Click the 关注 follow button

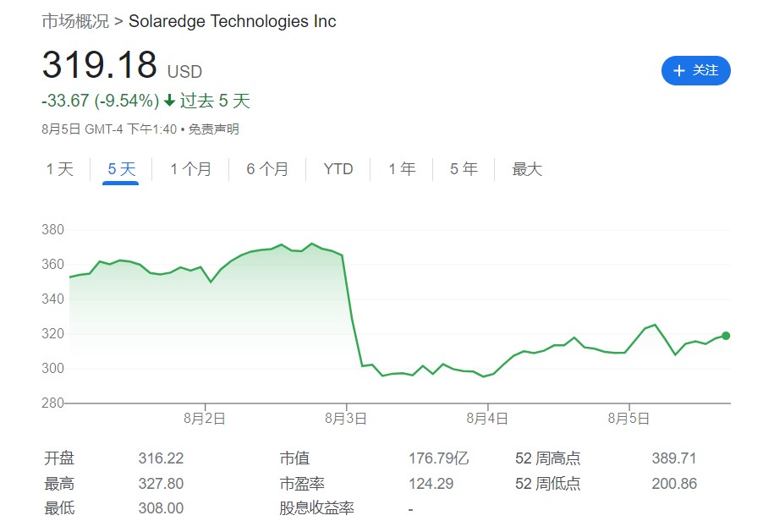tap(695, 71)
